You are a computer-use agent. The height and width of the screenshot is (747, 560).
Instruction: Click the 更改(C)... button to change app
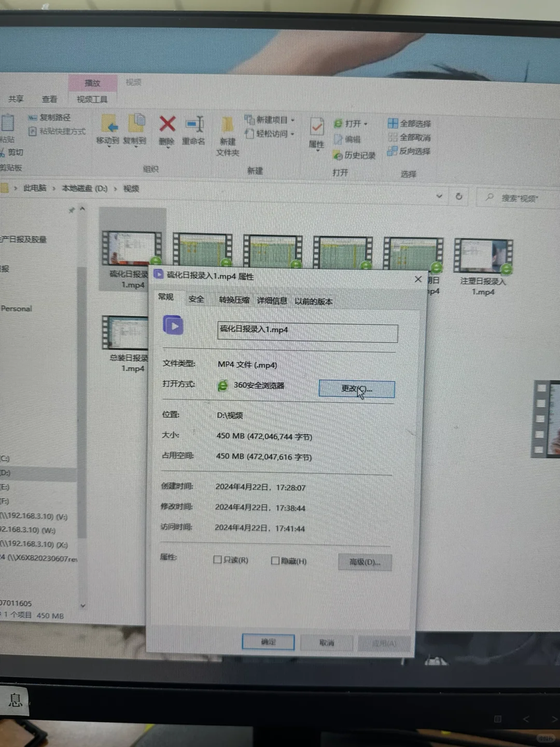[x=356, y=389]
